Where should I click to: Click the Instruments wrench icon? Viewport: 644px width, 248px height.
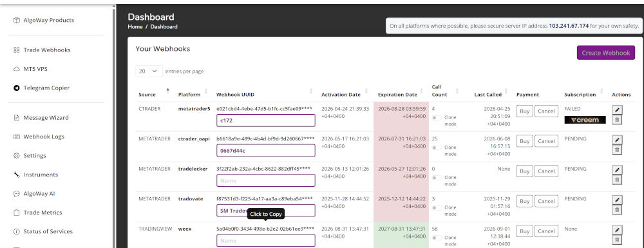point(17,175)
